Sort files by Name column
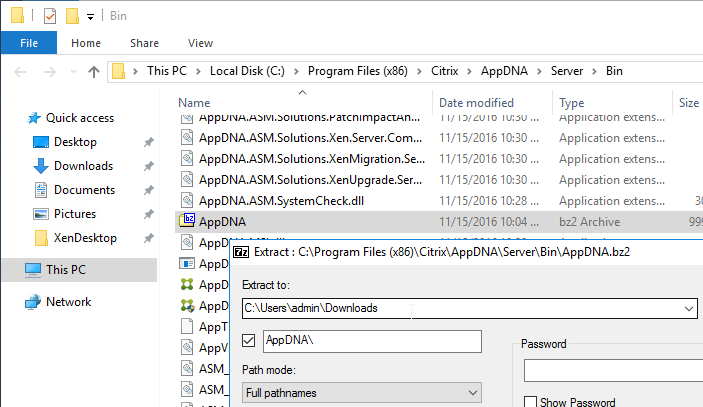This screenshot has height=407, width=703. (x=194, y=103)
